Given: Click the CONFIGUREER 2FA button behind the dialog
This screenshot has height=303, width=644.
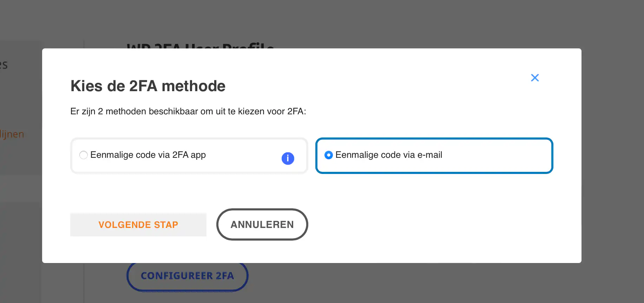Looking at the screenshot, I should pyautogui.click(x=188, y=276).
